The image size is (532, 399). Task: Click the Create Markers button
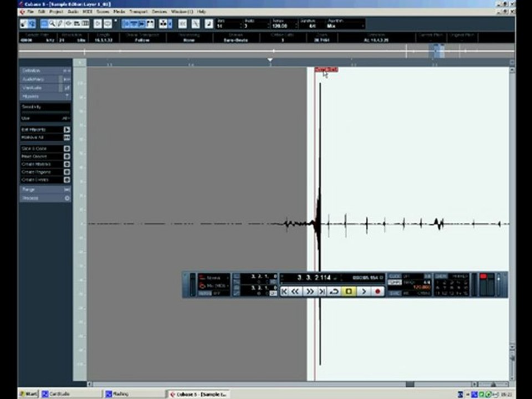click(x=45, y=164)
